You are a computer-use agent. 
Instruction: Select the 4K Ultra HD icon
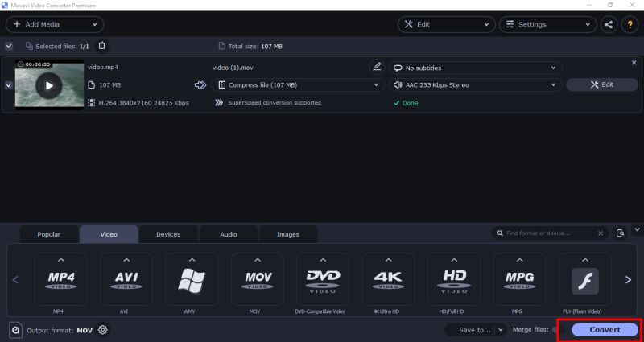[x=389, y=279]
